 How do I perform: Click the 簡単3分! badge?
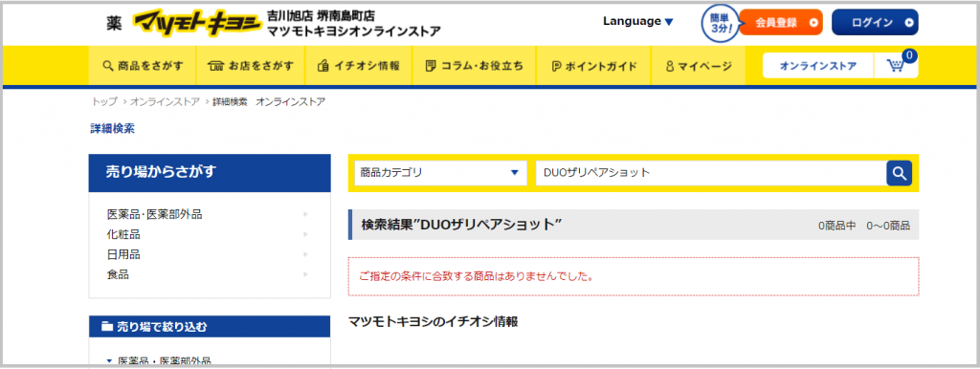click(721, 24)
